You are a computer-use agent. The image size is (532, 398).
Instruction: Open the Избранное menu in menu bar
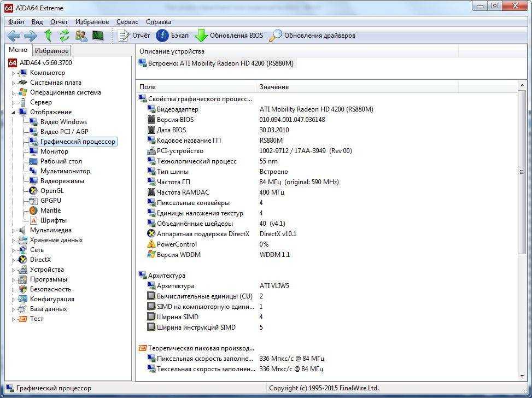click(92, 22)
